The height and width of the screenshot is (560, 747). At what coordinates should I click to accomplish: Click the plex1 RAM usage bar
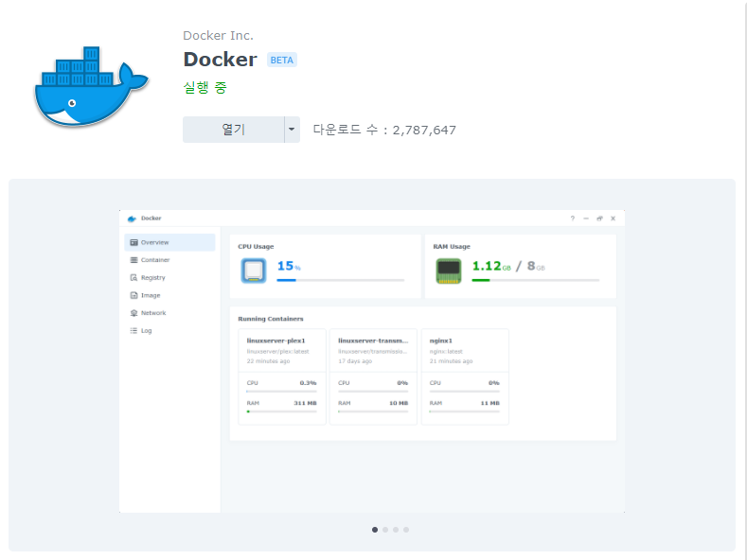pyautogui.click(x=281, y=411)
